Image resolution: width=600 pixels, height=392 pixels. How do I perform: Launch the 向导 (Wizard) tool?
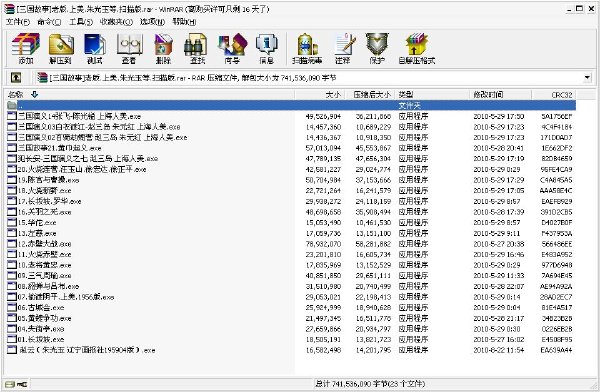click(x=232, y=49)
